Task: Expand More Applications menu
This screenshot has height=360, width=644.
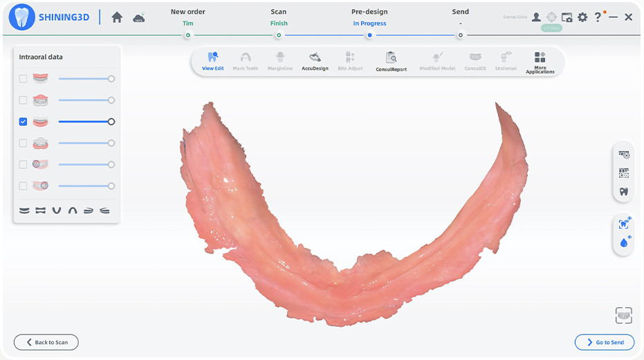Action: pos(540,62)
